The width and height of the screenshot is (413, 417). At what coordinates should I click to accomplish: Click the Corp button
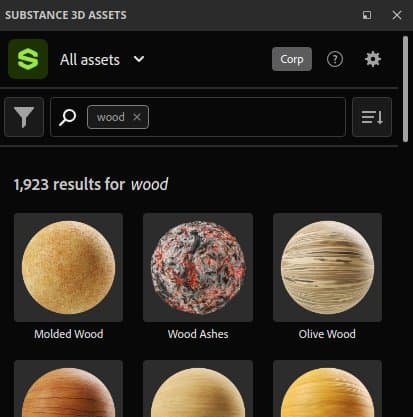[292, 59]
